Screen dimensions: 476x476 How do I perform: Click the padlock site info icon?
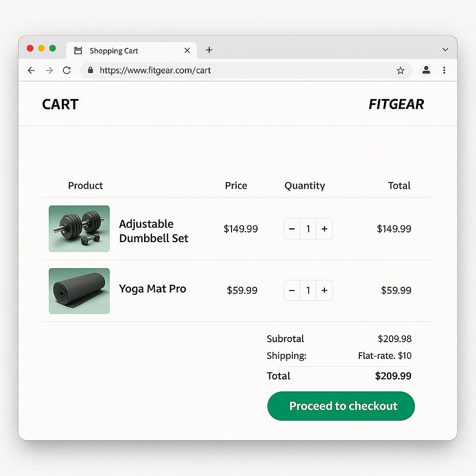90,71
